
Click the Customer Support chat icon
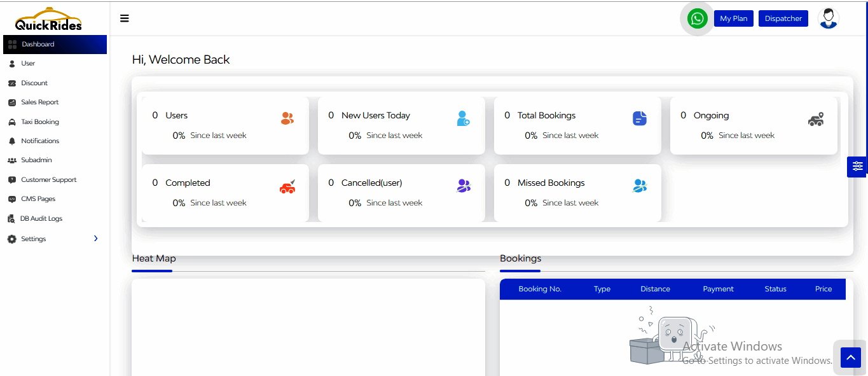coord(12,180)
